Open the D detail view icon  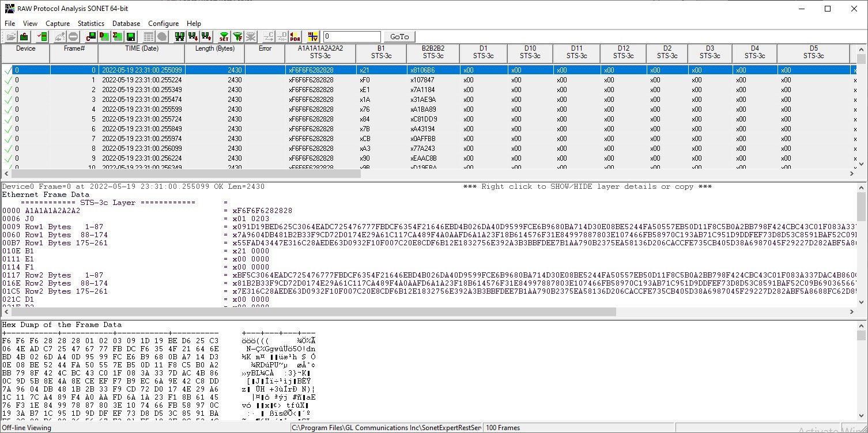coord(104,37)
